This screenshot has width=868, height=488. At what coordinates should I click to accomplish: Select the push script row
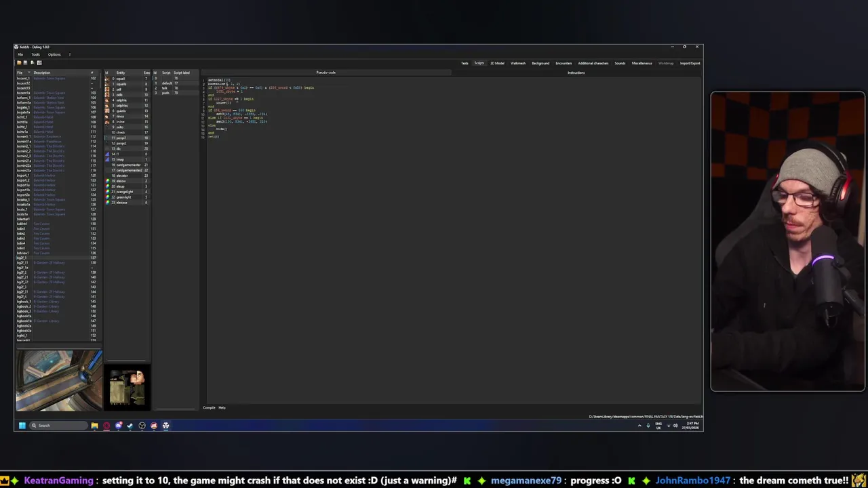pyautogui.click(x=176, y=93)
